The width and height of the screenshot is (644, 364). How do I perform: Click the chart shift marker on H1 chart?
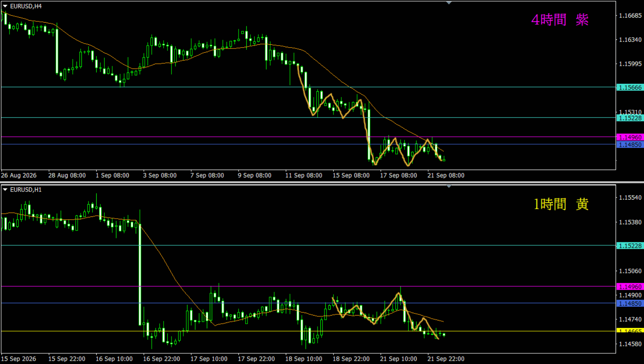point(449,187)
